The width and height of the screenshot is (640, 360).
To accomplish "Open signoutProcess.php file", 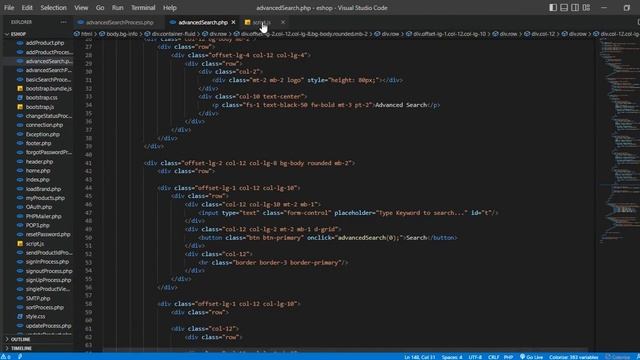I will pos(49,271).
